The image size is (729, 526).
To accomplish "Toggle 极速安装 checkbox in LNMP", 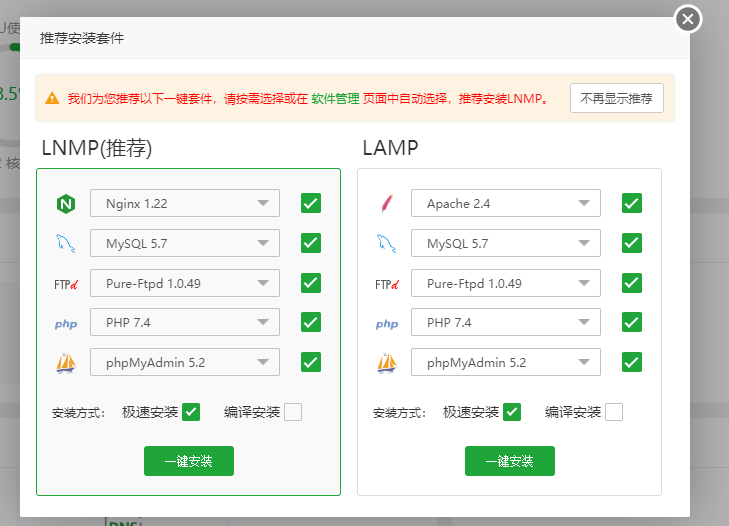I will (x=191, y=412).
